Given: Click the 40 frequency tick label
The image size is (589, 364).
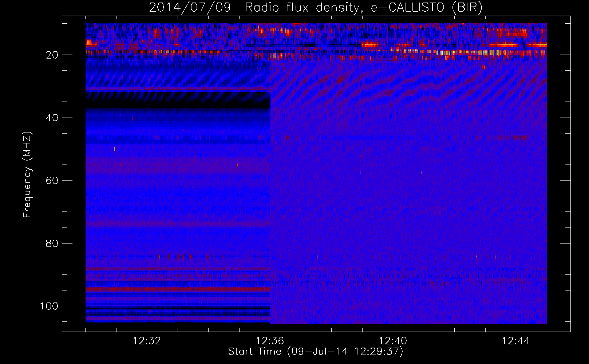Looking at the screenshot, I should coord(52,118).
